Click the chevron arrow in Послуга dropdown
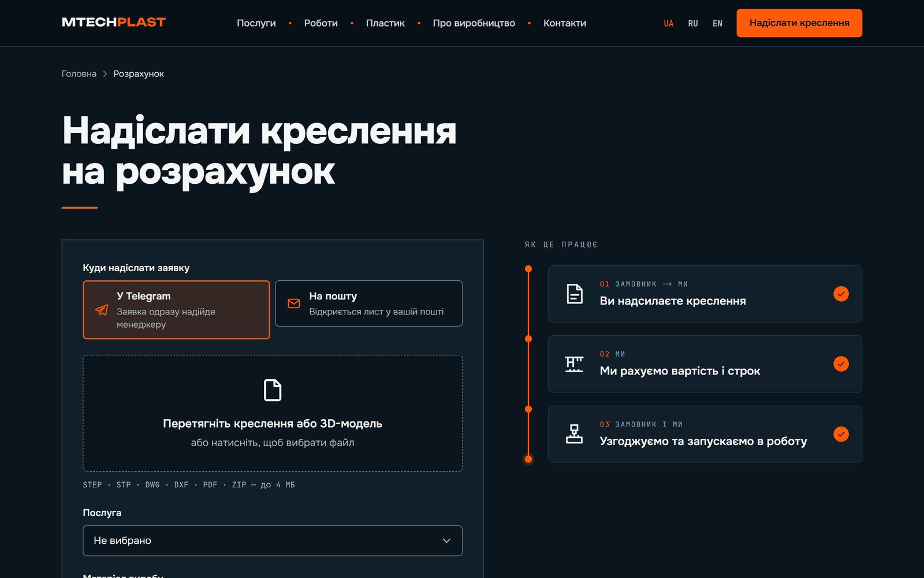The width and height of the screenshot is (924, 578). pos(446,540)
